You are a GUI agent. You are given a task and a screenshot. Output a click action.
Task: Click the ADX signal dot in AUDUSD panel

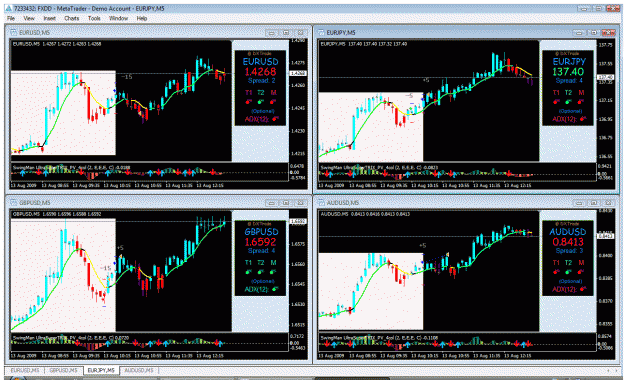[x=583, y=289]
